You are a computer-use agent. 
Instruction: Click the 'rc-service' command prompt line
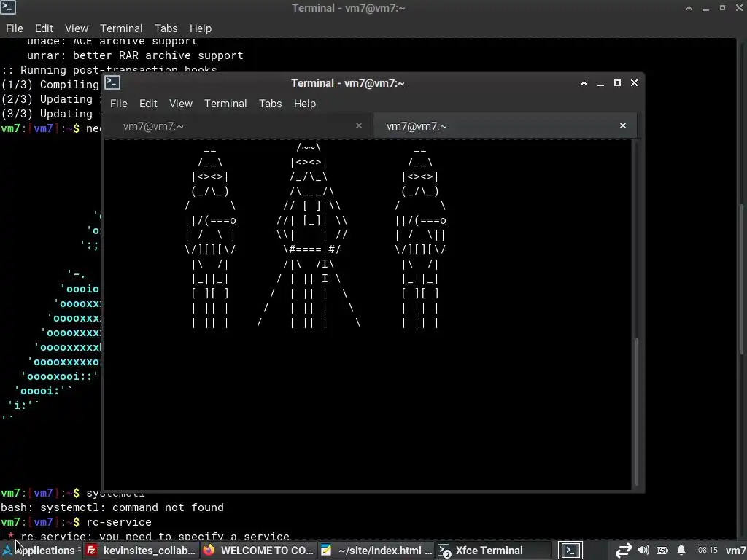click(76, 522)
